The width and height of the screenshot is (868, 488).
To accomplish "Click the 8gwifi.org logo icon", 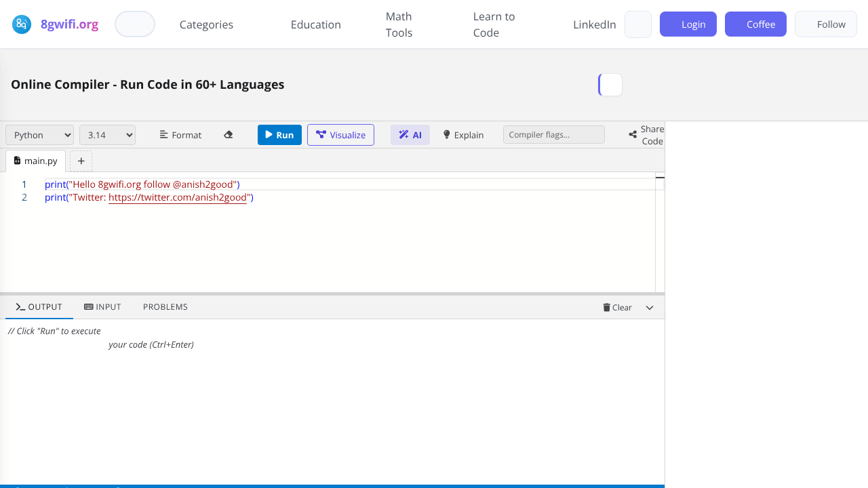I will (22, 24).
